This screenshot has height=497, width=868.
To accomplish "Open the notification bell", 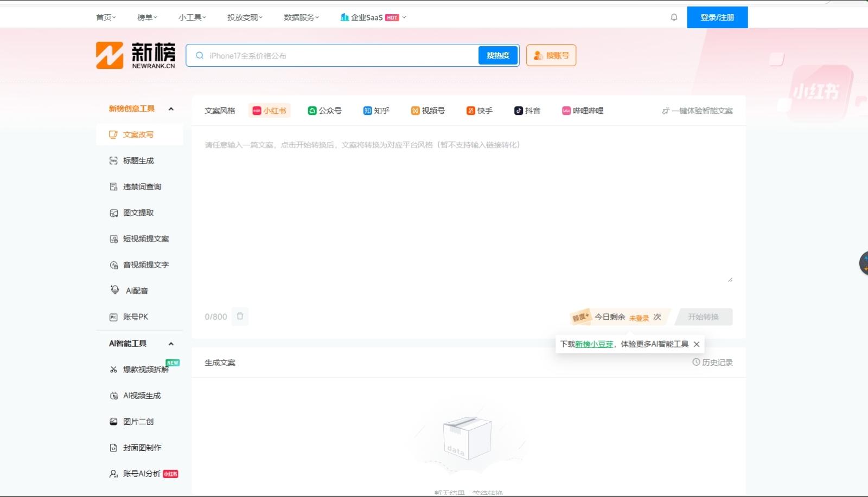I will click(x=673, y=17).
